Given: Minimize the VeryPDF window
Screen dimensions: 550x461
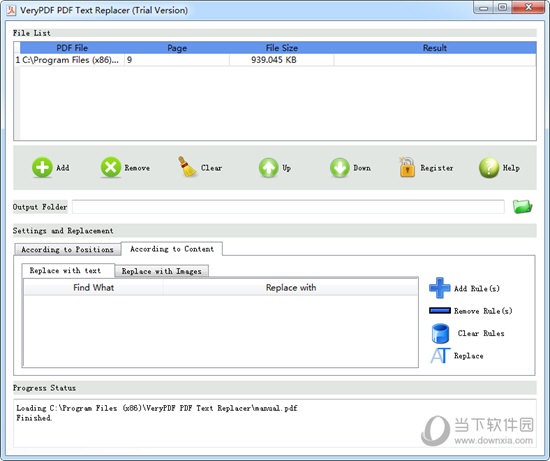Looking at the screenshot, I should pyautogui.click(x=484, y=7).
